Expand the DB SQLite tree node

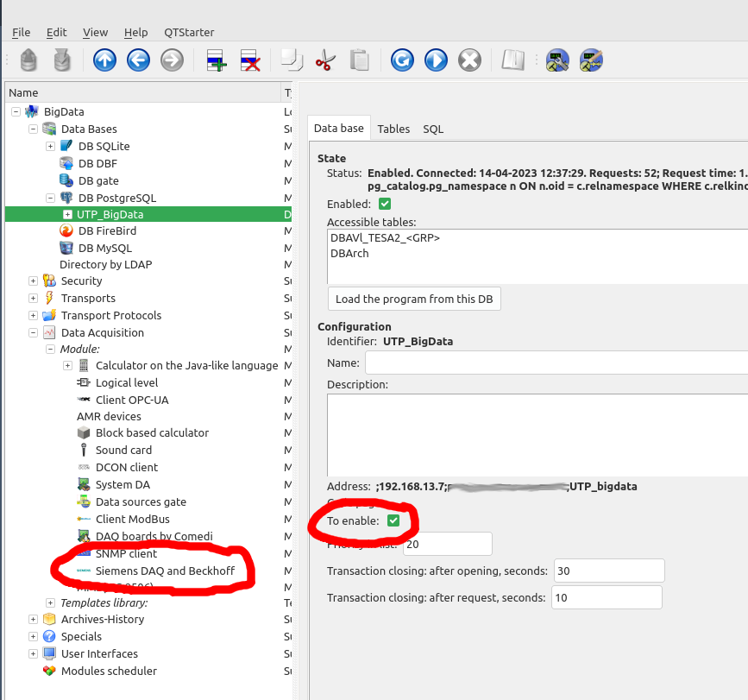[50, 147]
